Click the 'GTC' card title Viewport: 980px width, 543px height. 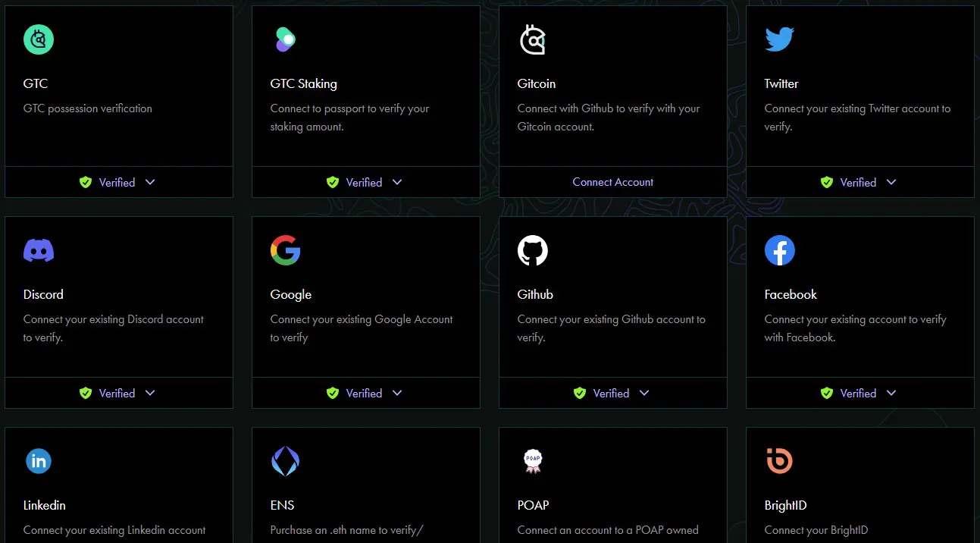click(x=36, y=83)
